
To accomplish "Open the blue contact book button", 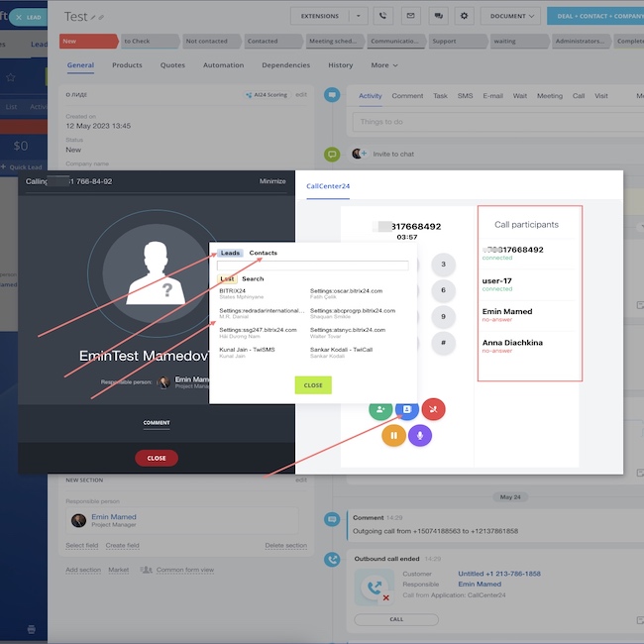I will (x=405, y=408).
